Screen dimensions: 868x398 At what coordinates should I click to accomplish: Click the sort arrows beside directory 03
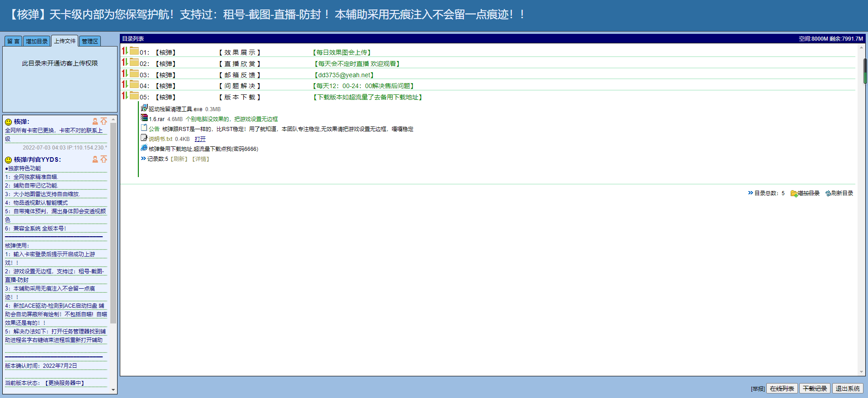point(125,74)
